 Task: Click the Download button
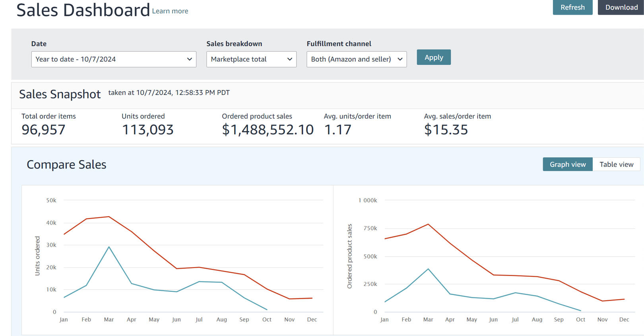[621, 8]
